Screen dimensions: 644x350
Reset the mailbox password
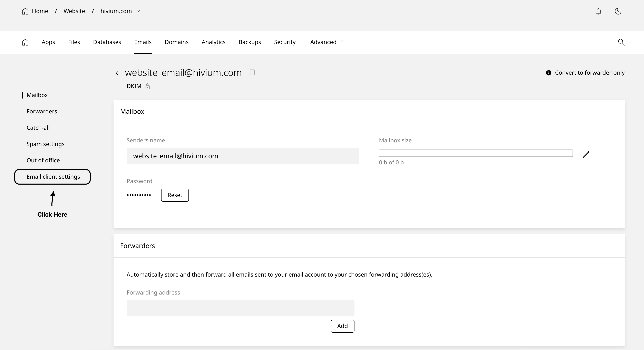coord(175,195)
